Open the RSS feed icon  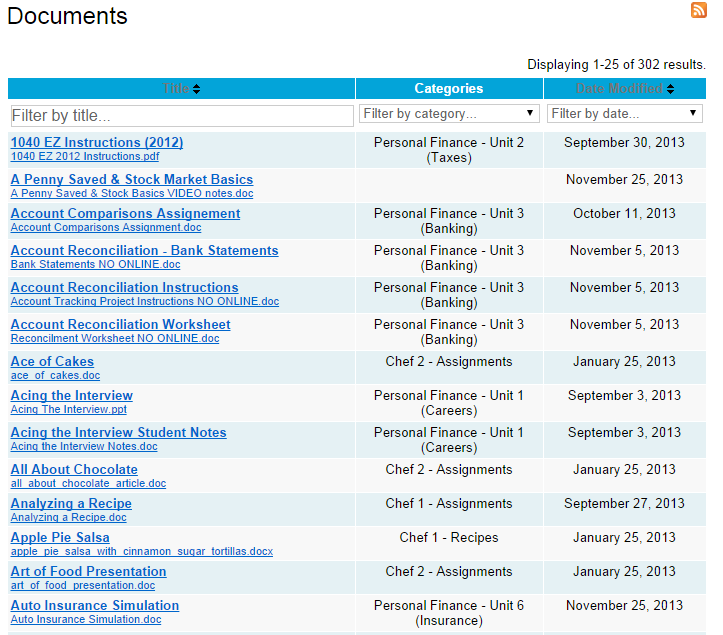(x=699, y=10)
